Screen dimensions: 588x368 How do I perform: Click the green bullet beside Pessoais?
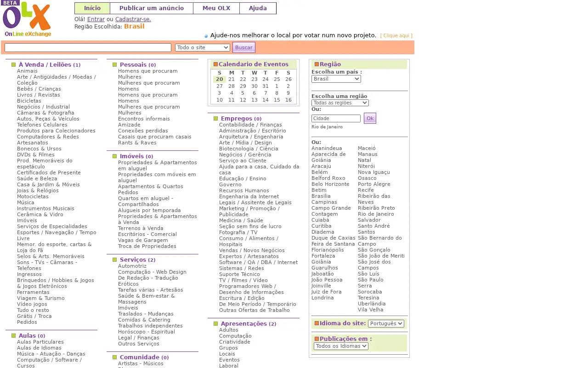[x=115, y=65]
